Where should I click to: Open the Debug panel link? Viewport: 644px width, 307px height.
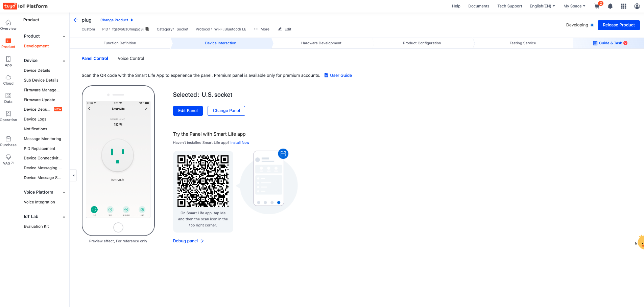[188, 241]
